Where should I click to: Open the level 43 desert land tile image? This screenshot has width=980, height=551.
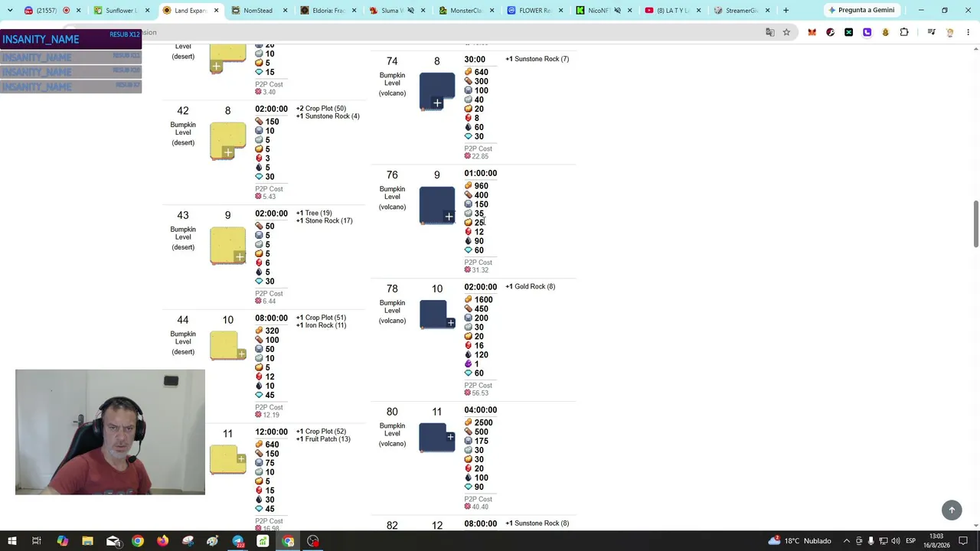[228, 246]
